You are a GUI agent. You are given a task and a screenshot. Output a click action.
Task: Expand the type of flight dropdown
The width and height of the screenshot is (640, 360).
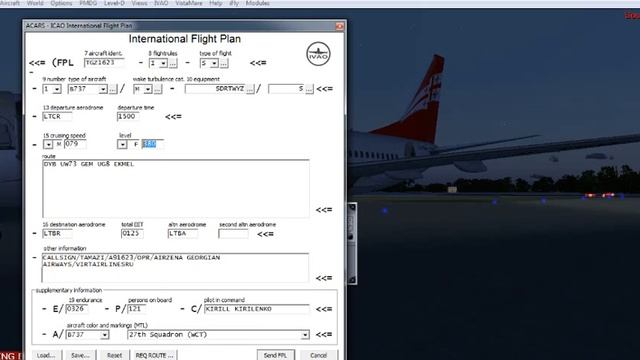pos(214,63)
